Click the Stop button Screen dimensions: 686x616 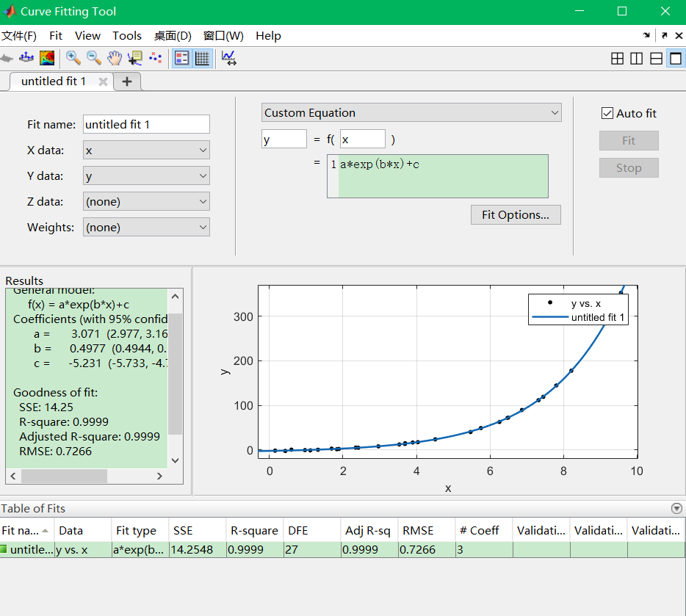click(629, 168)
